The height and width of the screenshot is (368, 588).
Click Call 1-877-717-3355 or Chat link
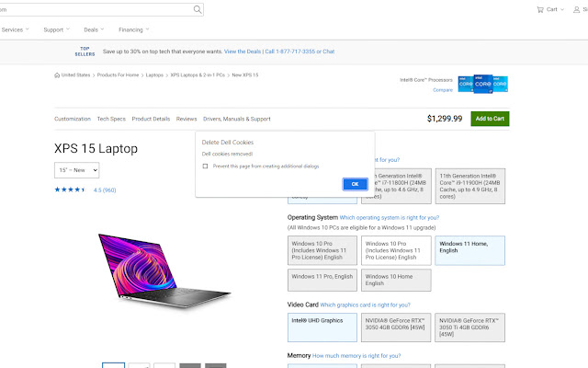300,52
